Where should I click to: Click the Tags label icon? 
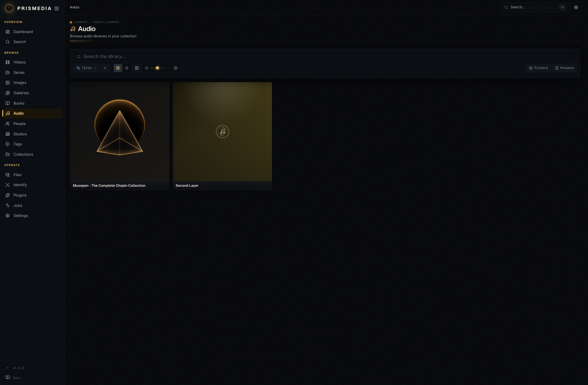[x=8, y=144]
